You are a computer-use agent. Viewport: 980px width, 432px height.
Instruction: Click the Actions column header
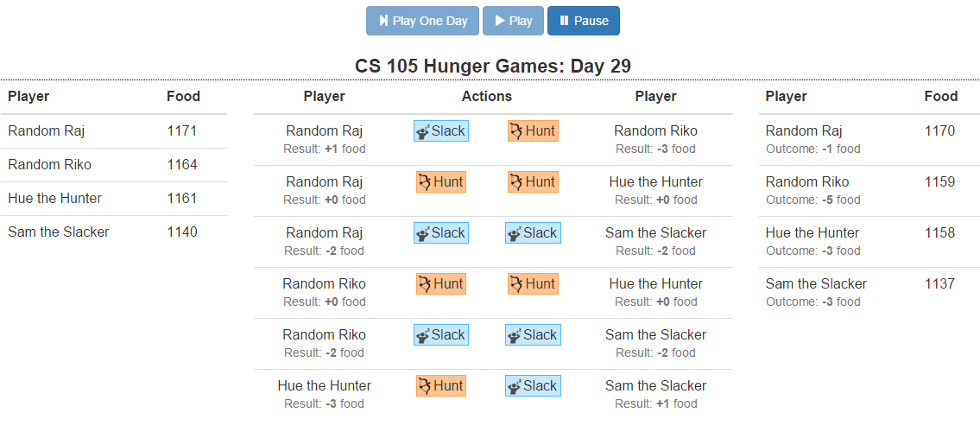[487, 97]
